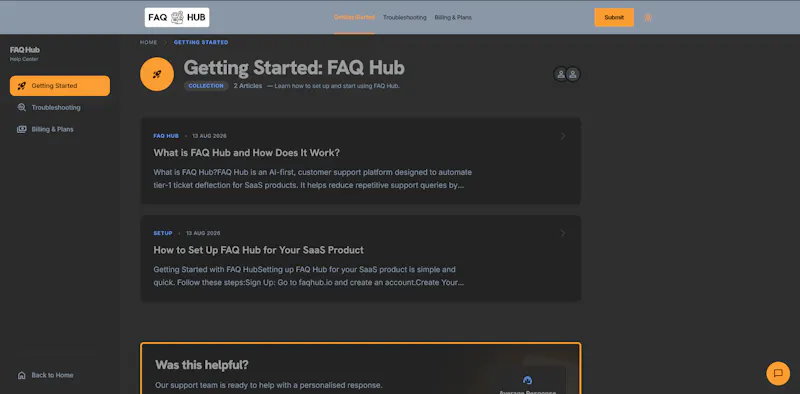Click the Billing money icon in sidebar
Image resolution: width=800 pixels, height=394 pixels.
21,130
